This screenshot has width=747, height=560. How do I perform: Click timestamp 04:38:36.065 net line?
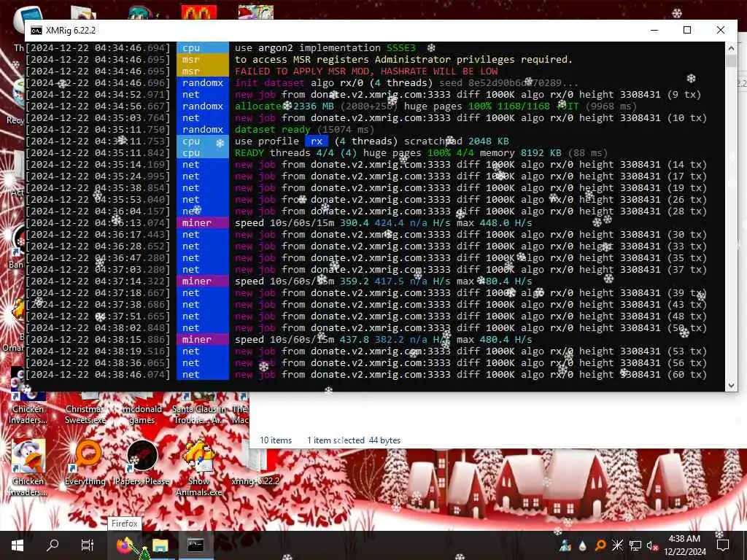coord(98,363)
